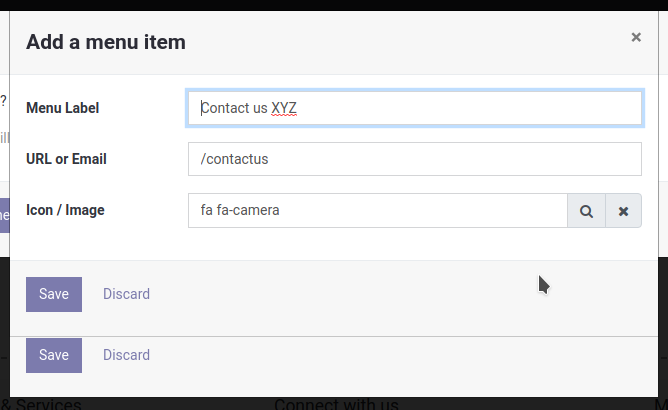This screenshot has width=668, height=410.
Task: Click the fa fa-camera text in the icon field
Action: click(240, 211)
